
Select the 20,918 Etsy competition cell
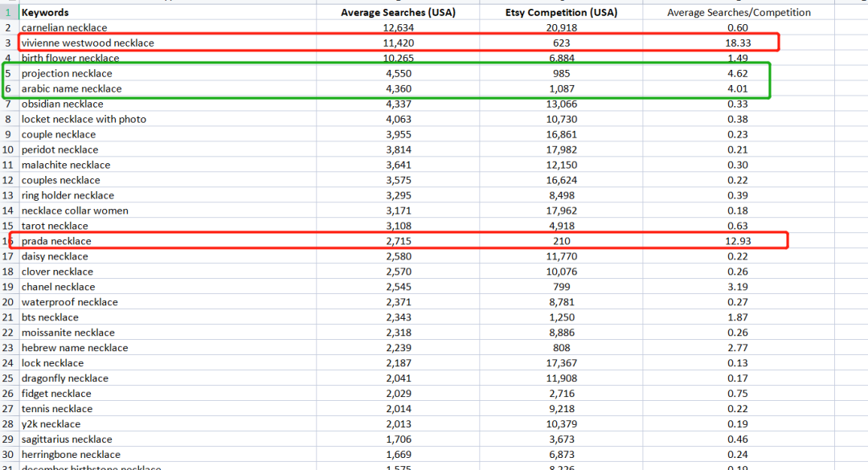561,27
